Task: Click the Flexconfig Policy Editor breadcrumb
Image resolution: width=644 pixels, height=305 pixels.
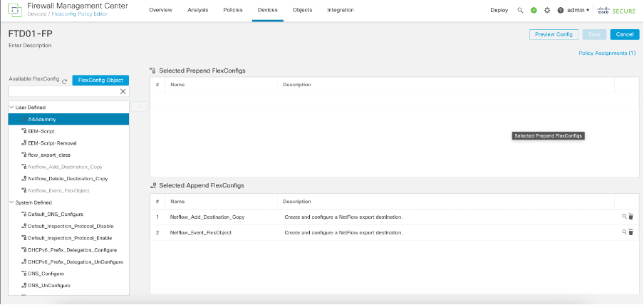Action: tap(79, 14)
